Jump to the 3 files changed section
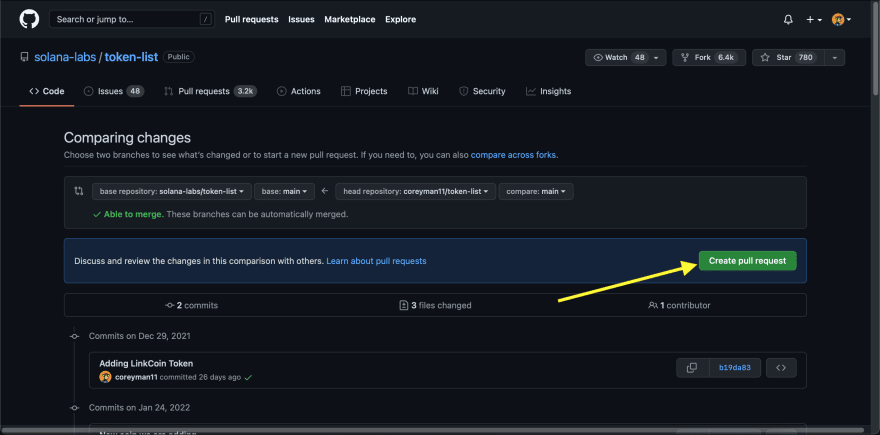880x435 pixels. 435,305
